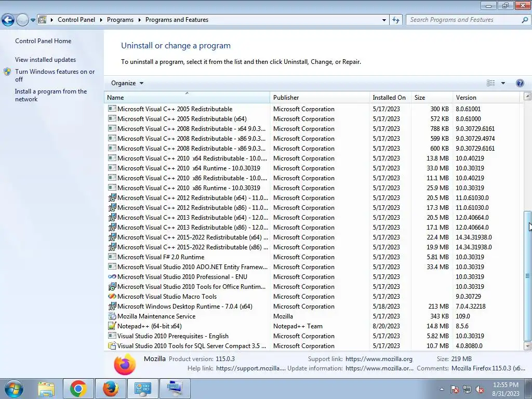Open the Windows Start button
Viewport: 532px width, 399px height.
[13, 389]
